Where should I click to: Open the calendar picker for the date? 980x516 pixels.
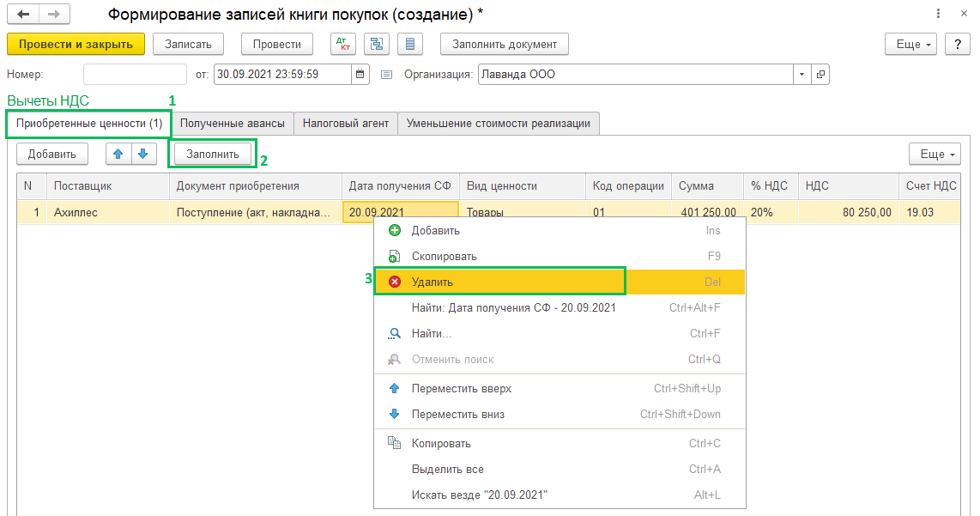click(360, 75)
